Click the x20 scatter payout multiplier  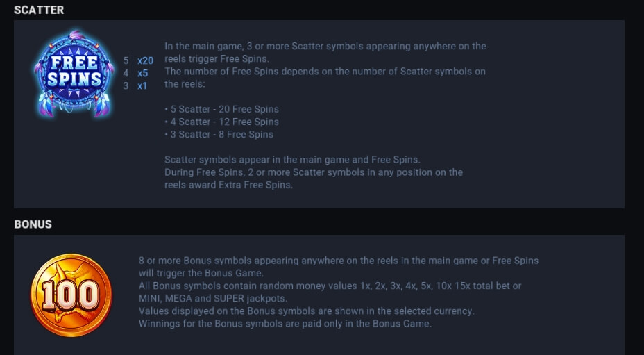145,60
